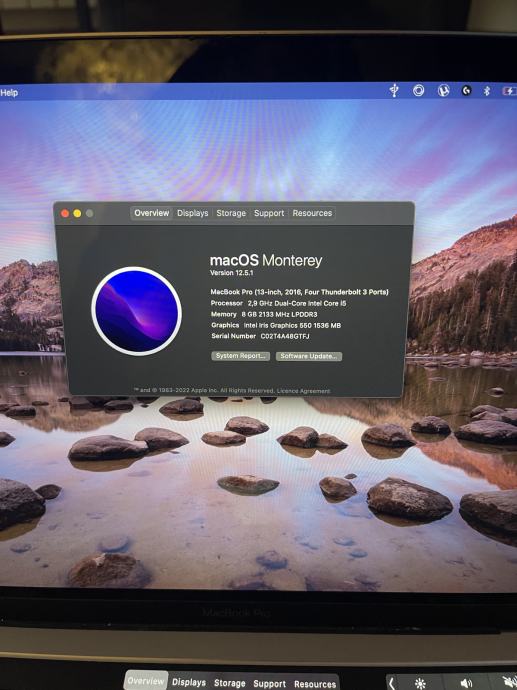517x690 pixels.
Task: Open the Bluetooth status menu
Action: (x=487, y=91)
